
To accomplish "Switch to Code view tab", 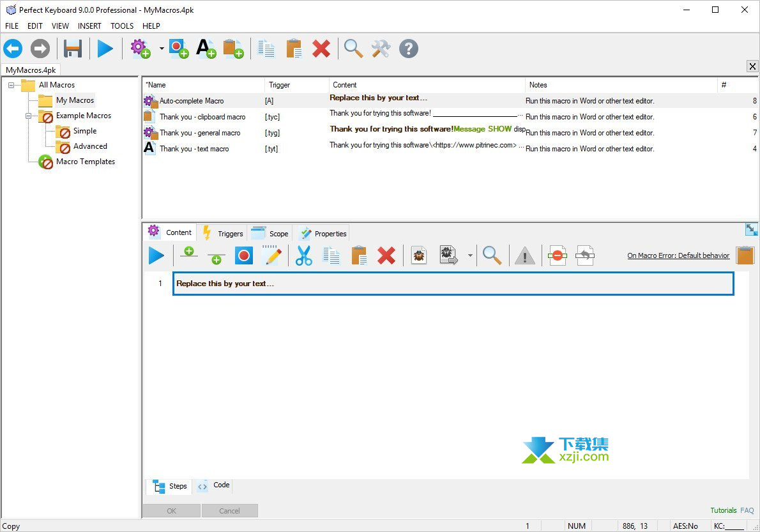I will (214, 485).
